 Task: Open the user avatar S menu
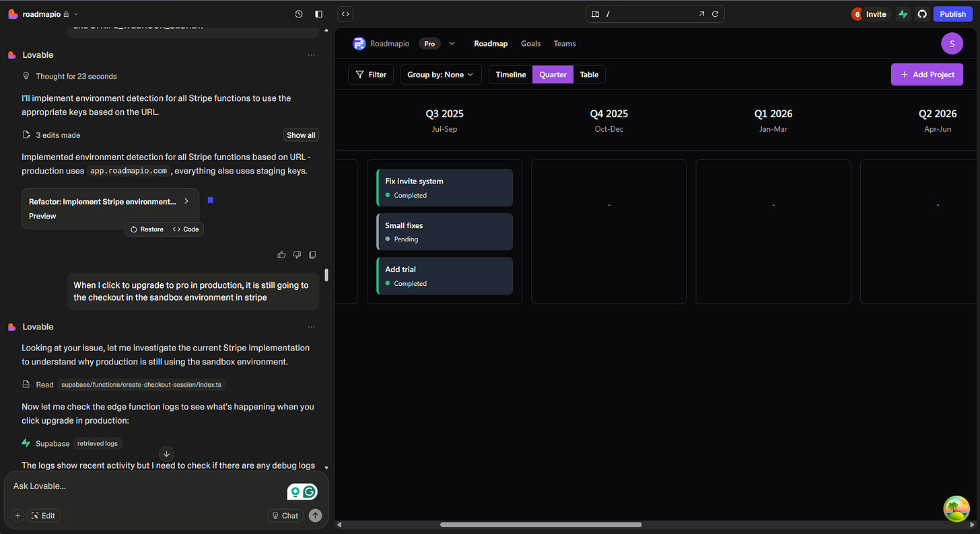point(952,44)
